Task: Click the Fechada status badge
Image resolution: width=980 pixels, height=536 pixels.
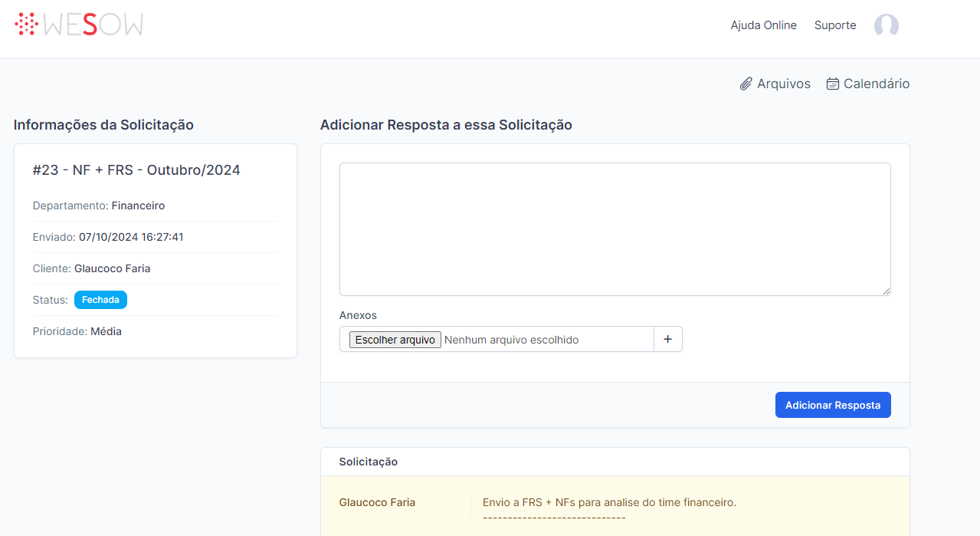Action: click(x=100, y=300)
